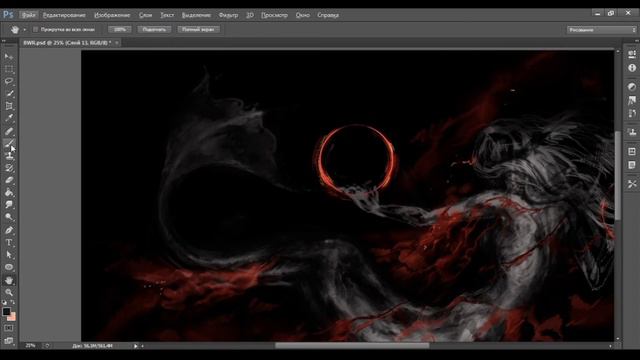Screen dimensions: 640x360
Task: Select the Ellipse shape tool
Action: pos(9,267)
